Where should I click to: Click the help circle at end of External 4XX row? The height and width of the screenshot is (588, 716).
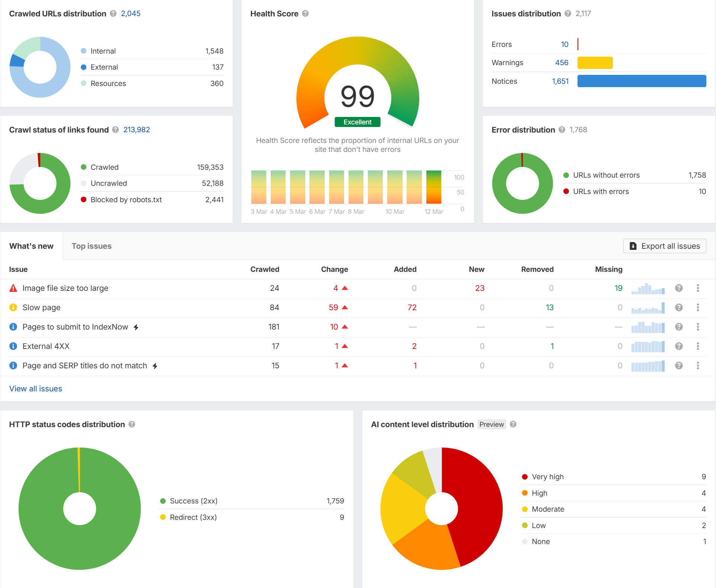pos(679,346)
